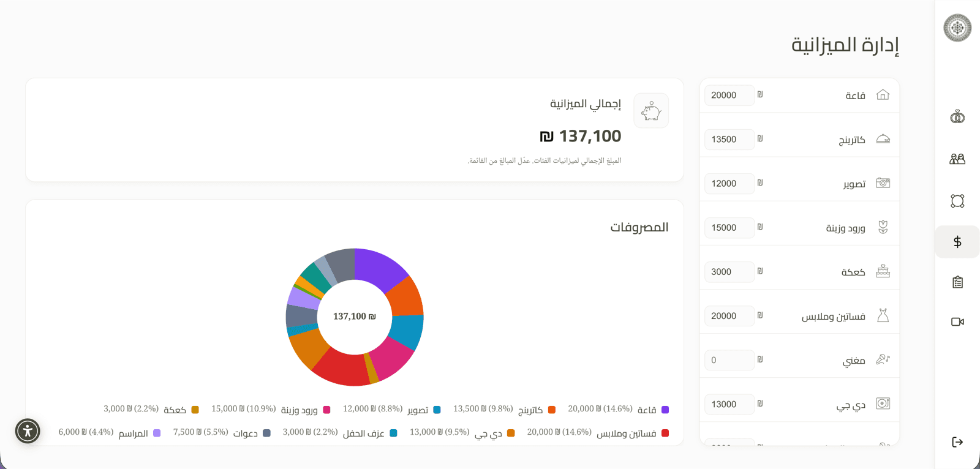Click the teal-blue عزف الحفل legend swatch

(393, 433)
